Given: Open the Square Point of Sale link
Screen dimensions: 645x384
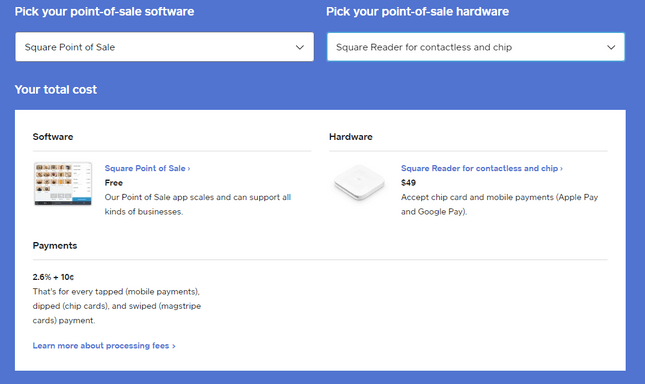Looking at the screenshot, I should tap(147, 168).
